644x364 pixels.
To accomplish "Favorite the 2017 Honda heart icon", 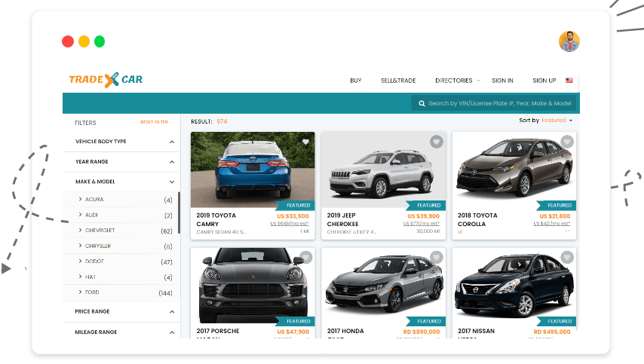I will pos(436,258).
